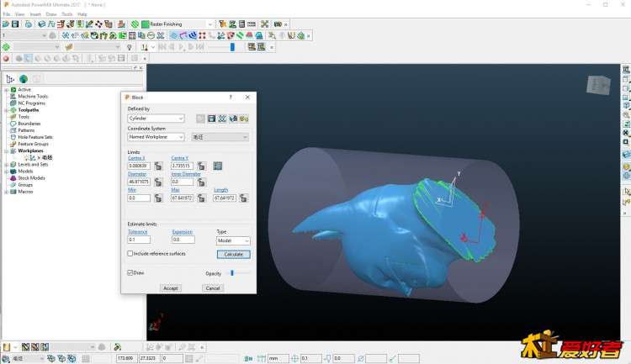Image resolution: width=631 pixels, height=364 pixels.
Task: Click the Block (stock) icon in main toolbar
Action: click(42, 24)
